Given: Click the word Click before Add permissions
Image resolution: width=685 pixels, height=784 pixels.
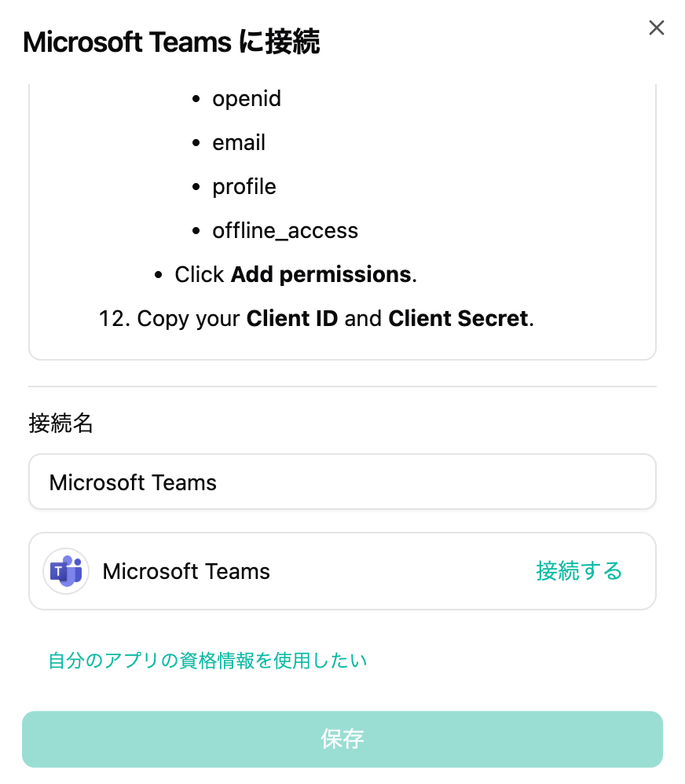Looking at the screenshot, I should point(200,275).
